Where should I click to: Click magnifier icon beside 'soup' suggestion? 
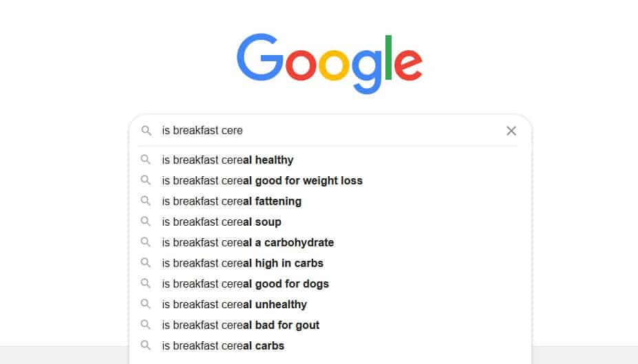point(146,222)
